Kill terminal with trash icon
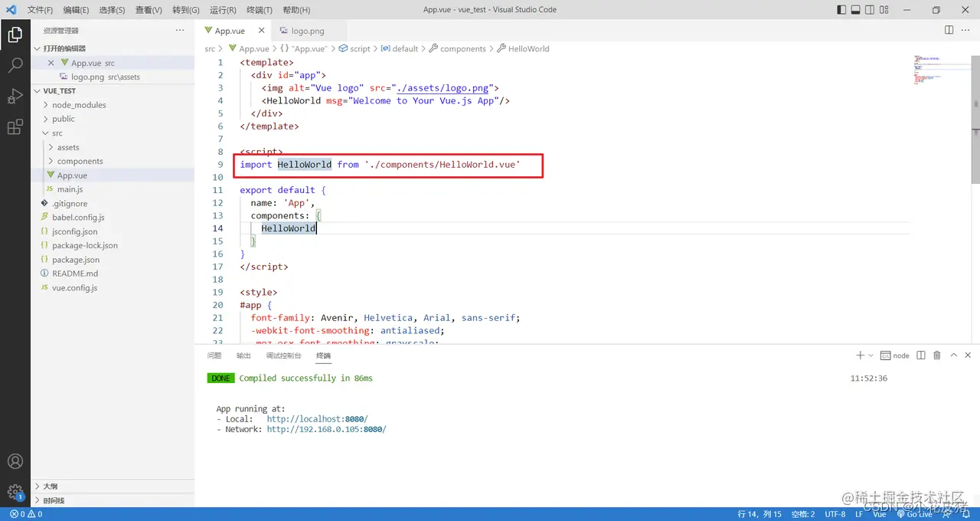Screen dimensions: 980x521 (937, 356)
